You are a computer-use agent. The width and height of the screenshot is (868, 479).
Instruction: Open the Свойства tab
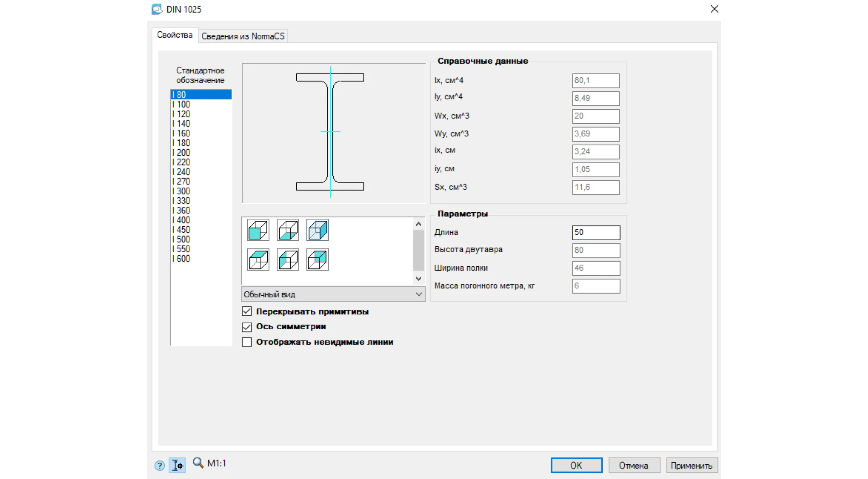click(175, 35)
